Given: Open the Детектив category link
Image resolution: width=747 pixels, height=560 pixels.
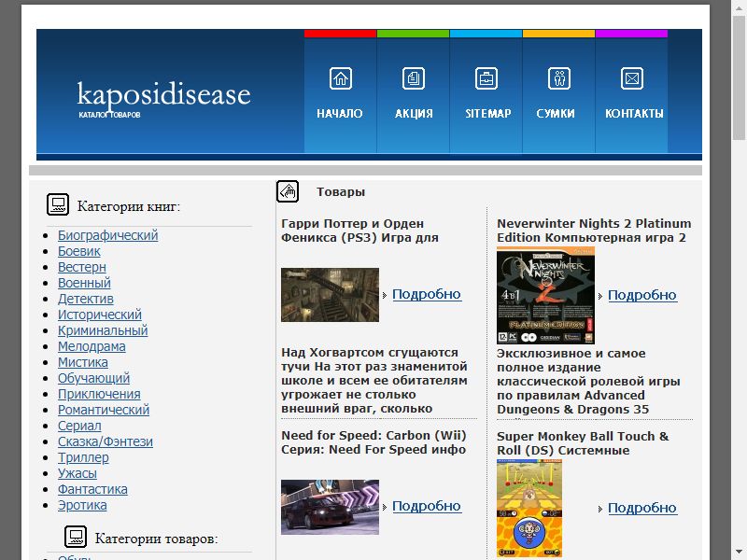Looking at the screenshot, I should pos(86,299).
